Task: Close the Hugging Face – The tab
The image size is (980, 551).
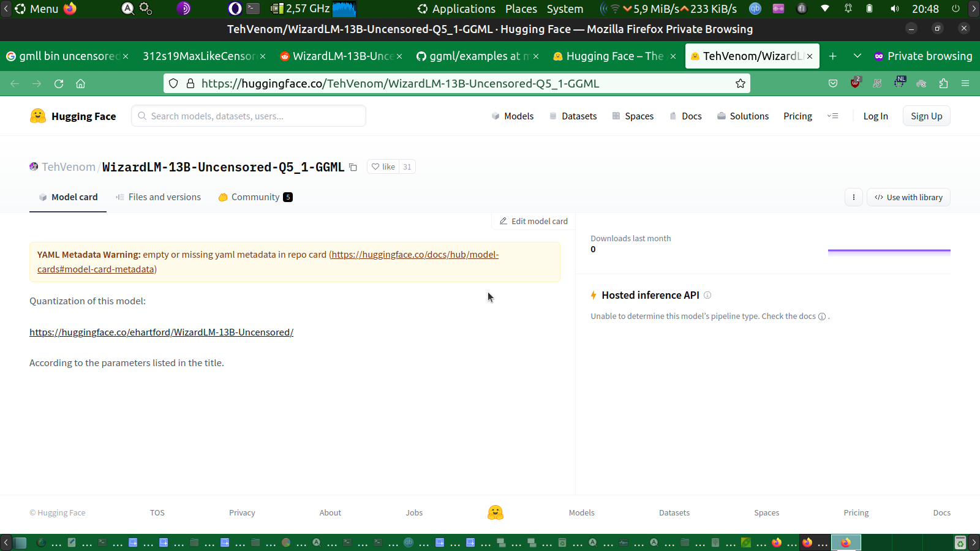Action: pyautogui.click(x=673, y=56)
